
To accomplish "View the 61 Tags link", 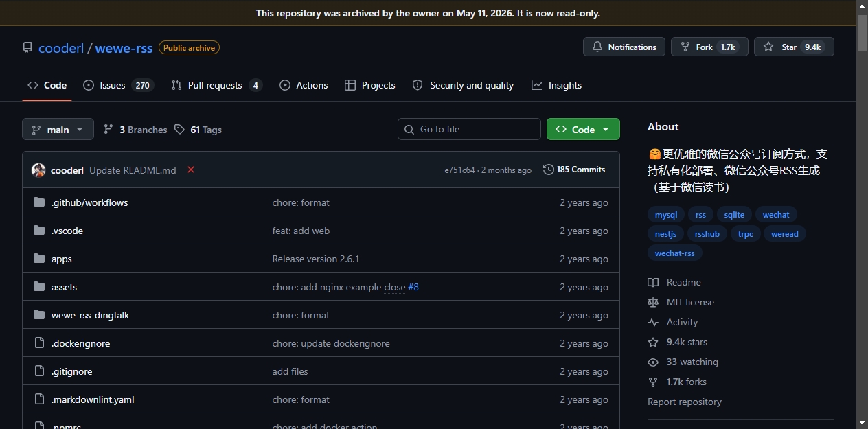I will click(198, 130).
